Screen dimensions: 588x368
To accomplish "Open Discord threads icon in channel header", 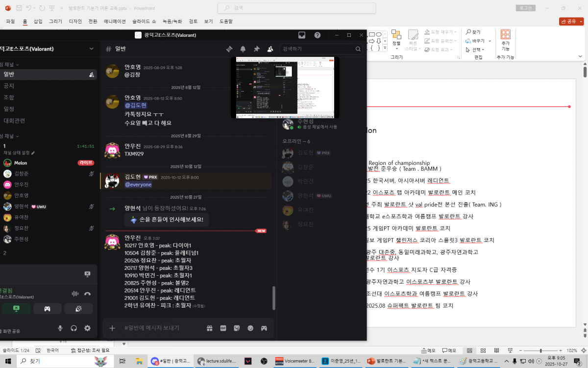I will 229,49.
